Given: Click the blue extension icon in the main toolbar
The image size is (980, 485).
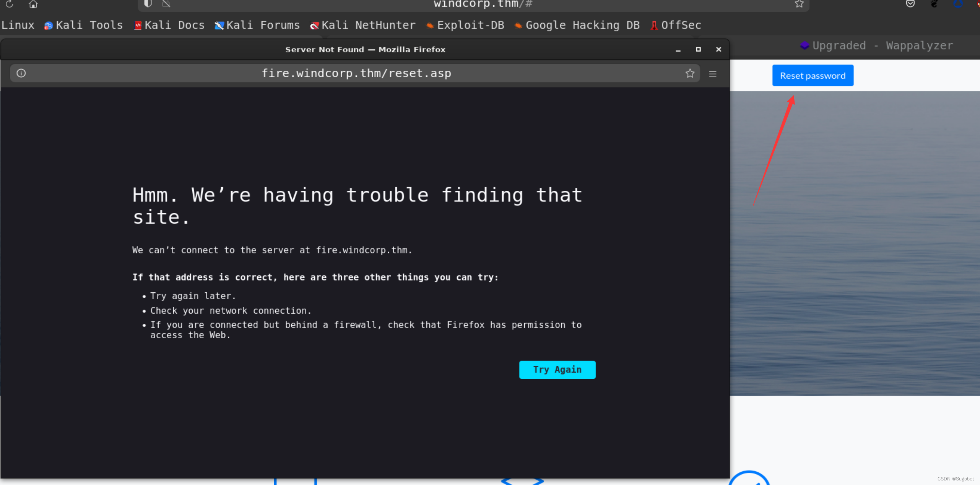Looking at the screenshot, I should [958, 4].
